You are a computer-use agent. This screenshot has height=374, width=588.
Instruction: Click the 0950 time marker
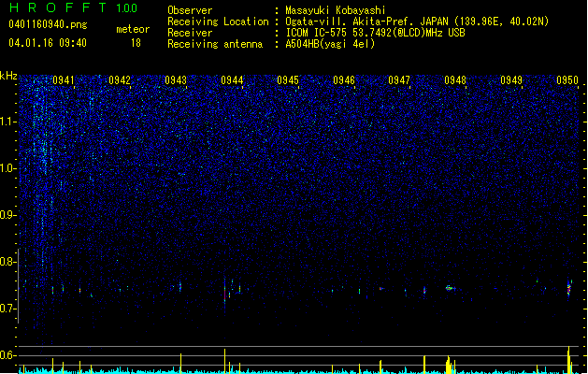click(x=567, y=80)
